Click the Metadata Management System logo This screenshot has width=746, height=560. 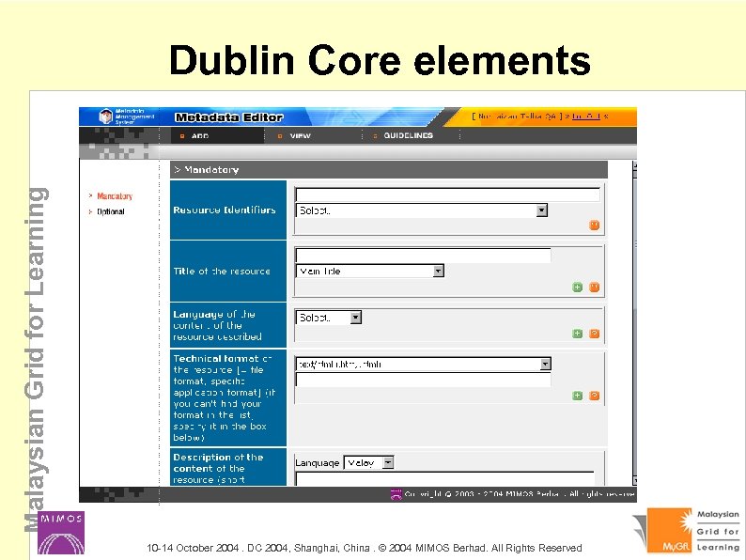(x=126, y=117)
